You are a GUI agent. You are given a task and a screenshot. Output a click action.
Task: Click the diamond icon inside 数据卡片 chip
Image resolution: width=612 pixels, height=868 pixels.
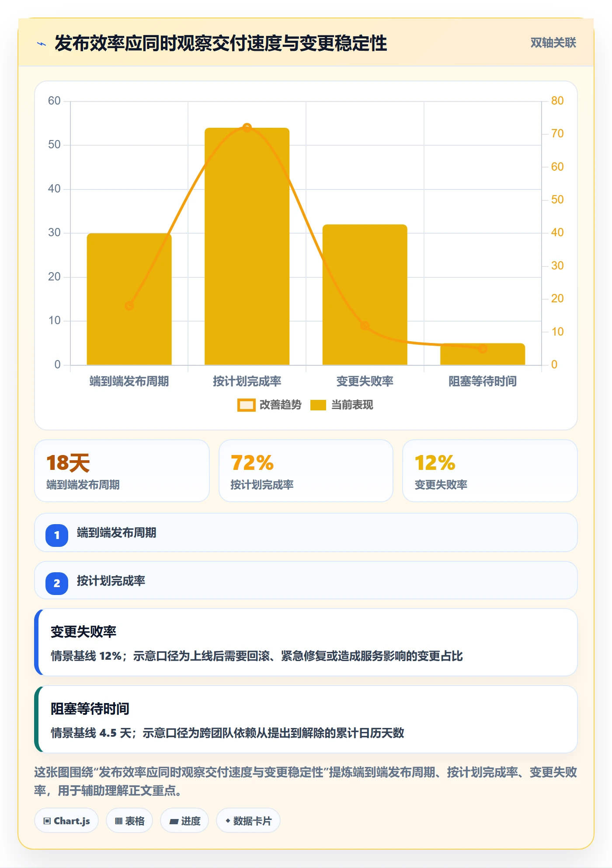click(228, 821)
